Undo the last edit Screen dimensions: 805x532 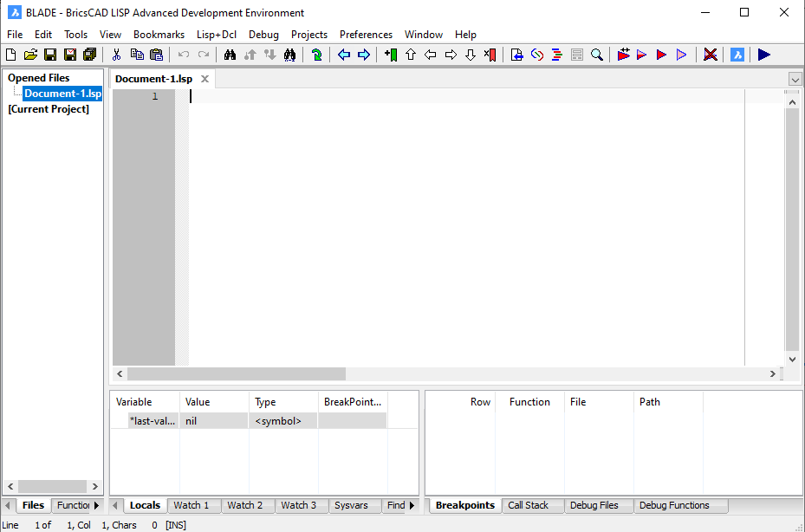click(183, 55)
